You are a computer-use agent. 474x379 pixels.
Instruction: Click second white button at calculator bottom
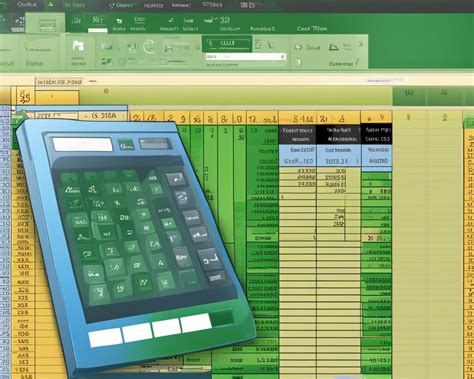point(138,332)
